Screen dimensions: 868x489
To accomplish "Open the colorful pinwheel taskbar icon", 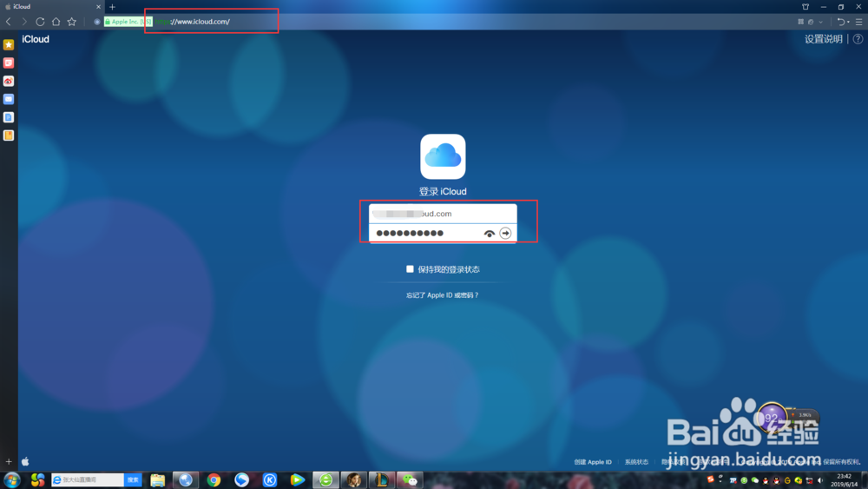I will click(x=37, y=479).
